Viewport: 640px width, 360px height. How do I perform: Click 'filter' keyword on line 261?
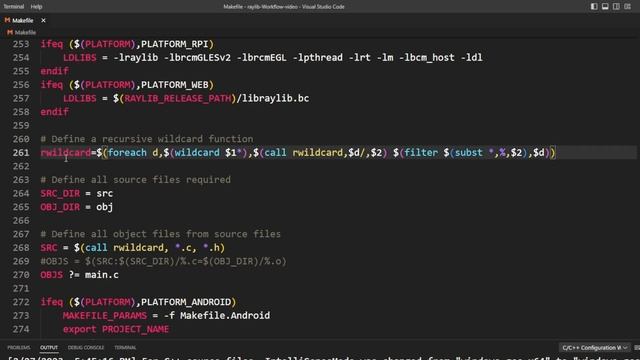pyautogui.click(x=421, y=153)
